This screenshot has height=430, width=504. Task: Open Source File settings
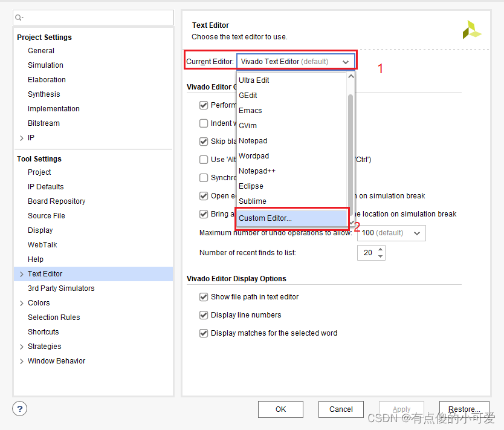47,216
